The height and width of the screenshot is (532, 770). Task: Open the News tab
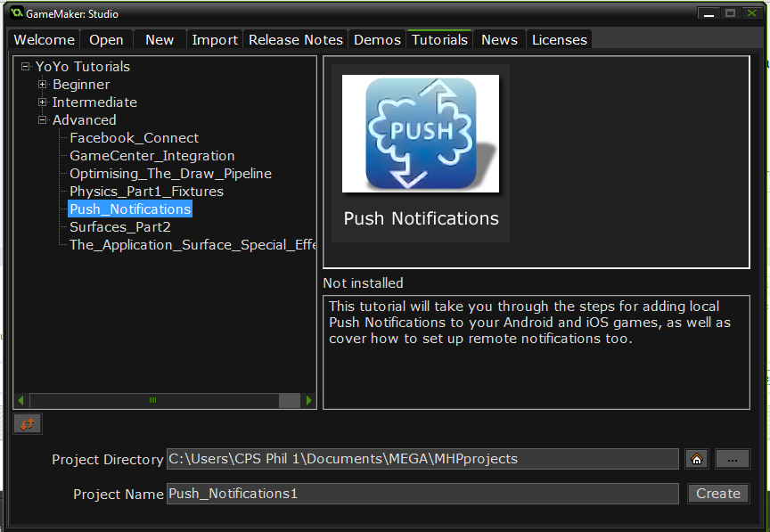point(499,40)
